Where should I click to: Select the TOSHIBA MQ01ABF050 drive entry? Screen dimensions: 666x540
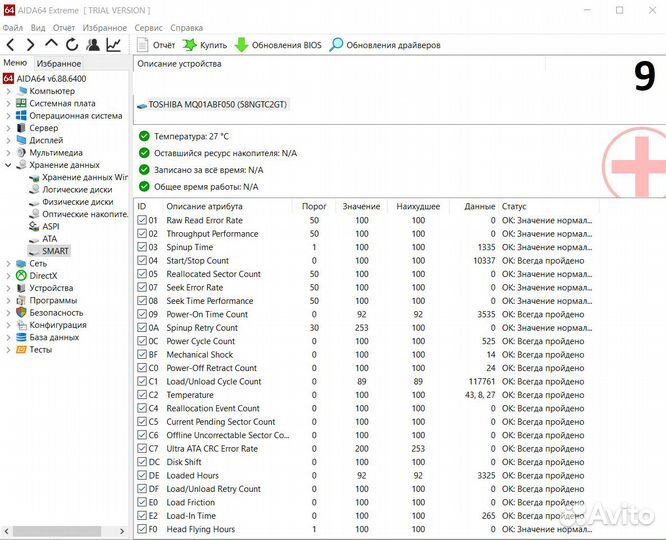pyautogui.click(x=212, y=105)
